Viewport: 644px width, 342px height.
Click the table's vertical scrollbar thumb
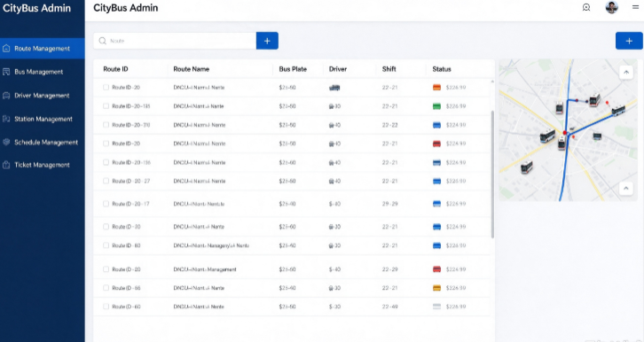click(x=492, y=175)
